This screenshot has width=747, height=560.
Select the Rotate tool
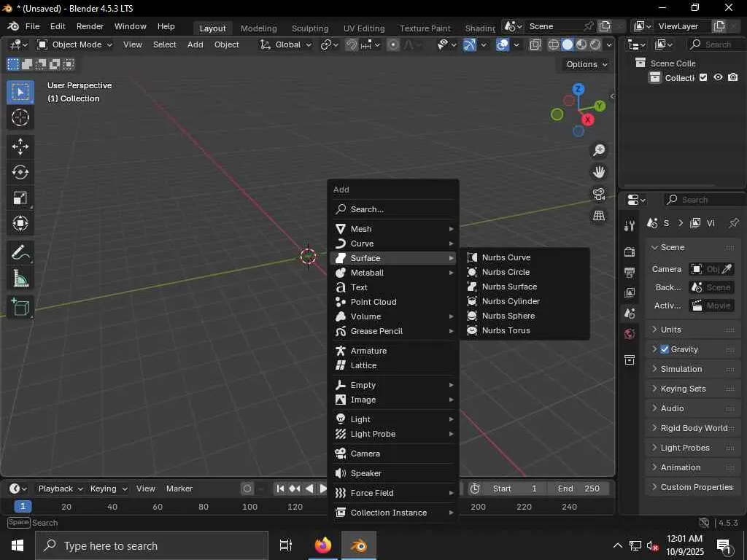point(20,172)
